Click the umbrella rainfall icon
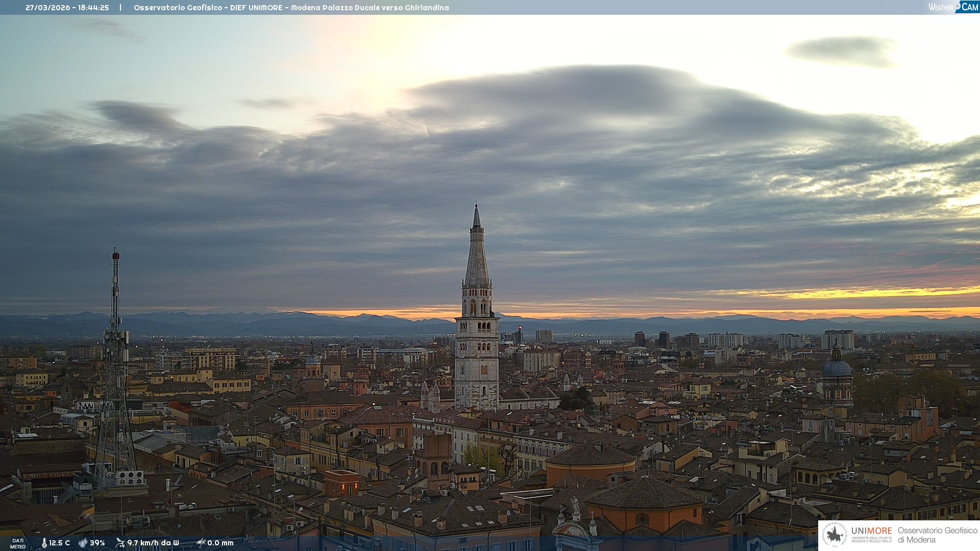980x551 pixels. [201, 543]
